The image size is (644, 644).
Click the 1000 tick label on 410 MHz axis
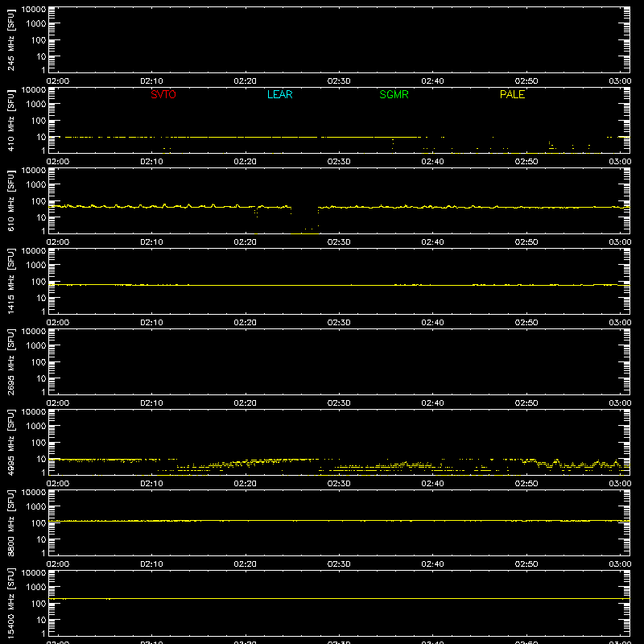[x=36, y=105]
